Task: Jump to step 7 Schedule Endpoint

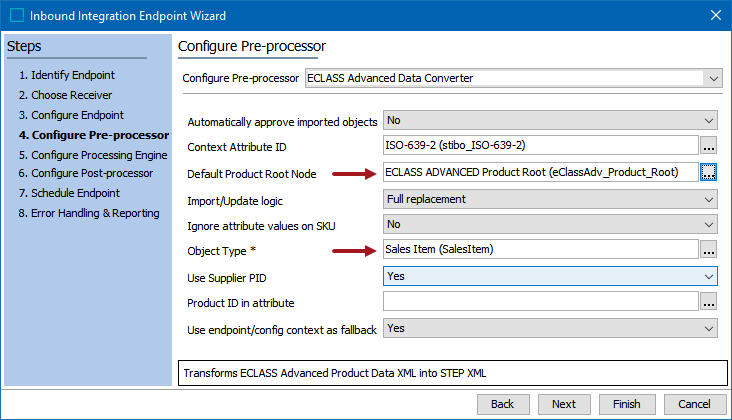Action: point(69,193)
